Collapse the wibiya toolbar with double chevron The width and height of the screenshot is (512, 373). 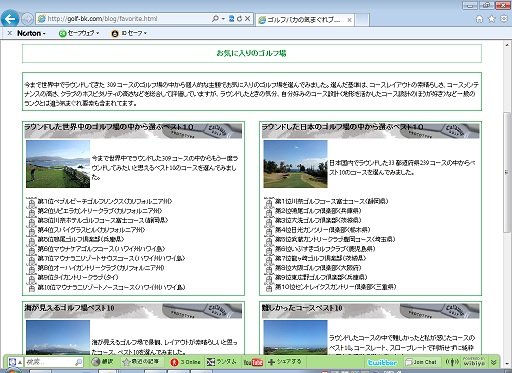pos(494,362)
